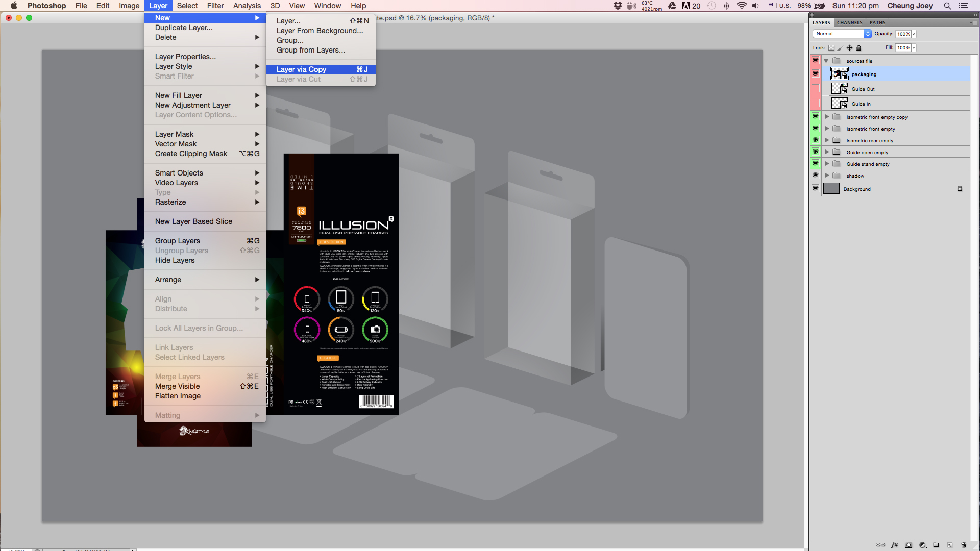Screen dimensions: 980x551
Task: Open the Apple menu
Action: [x=14, y=6]
